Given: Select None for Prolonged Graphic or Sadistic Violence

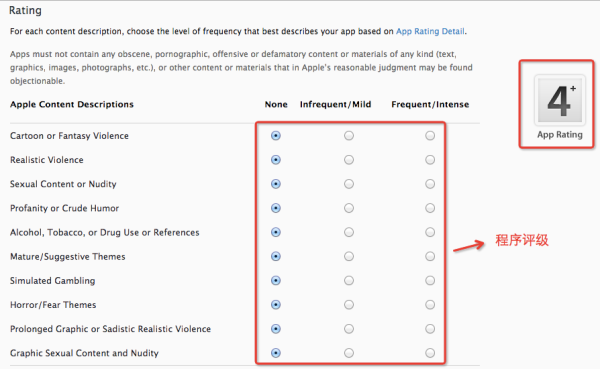Looking at the screenshot, I should [276, 328].
